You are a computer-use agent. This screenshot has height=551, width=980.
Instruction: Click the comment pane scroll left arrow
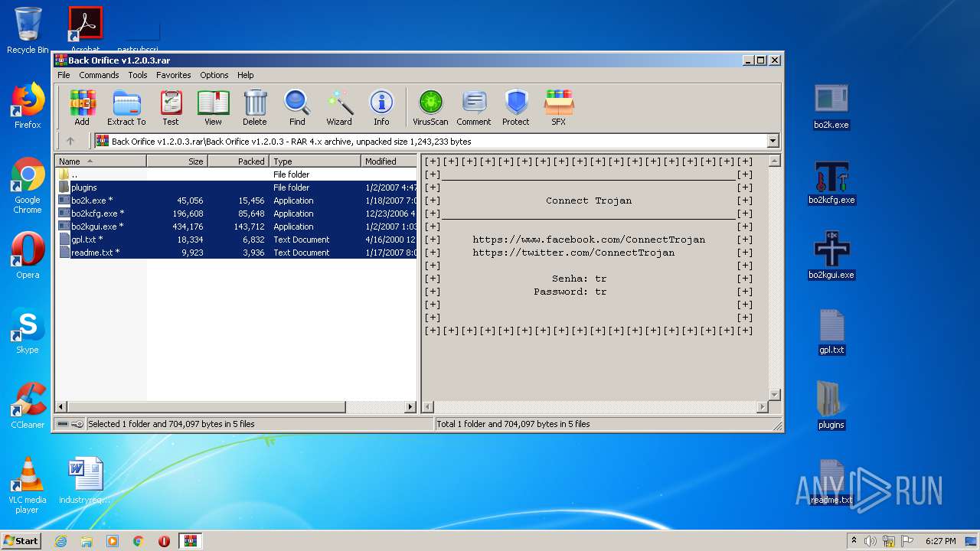(428, 407)
